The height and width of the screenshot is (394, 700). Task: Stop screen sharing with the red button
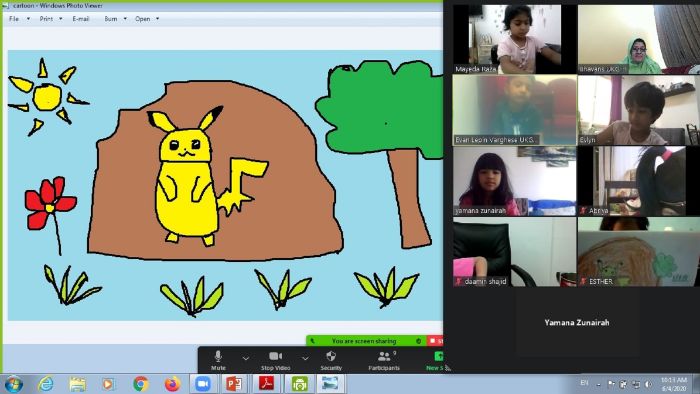click(435, 341)
